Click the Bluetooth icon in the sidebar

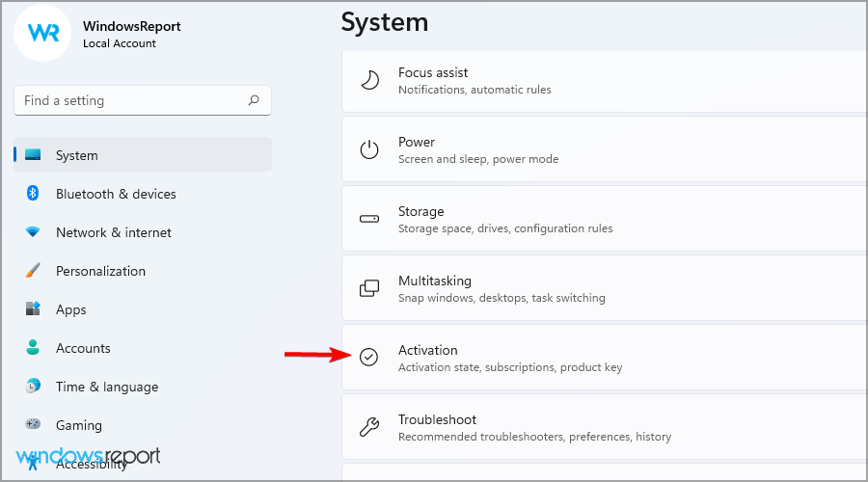(x=33, y=194)
